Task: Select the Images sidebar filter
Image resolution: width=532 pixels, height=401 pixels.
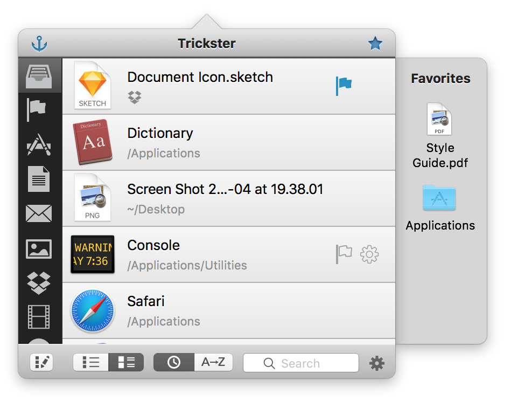Action: [39, 248]
